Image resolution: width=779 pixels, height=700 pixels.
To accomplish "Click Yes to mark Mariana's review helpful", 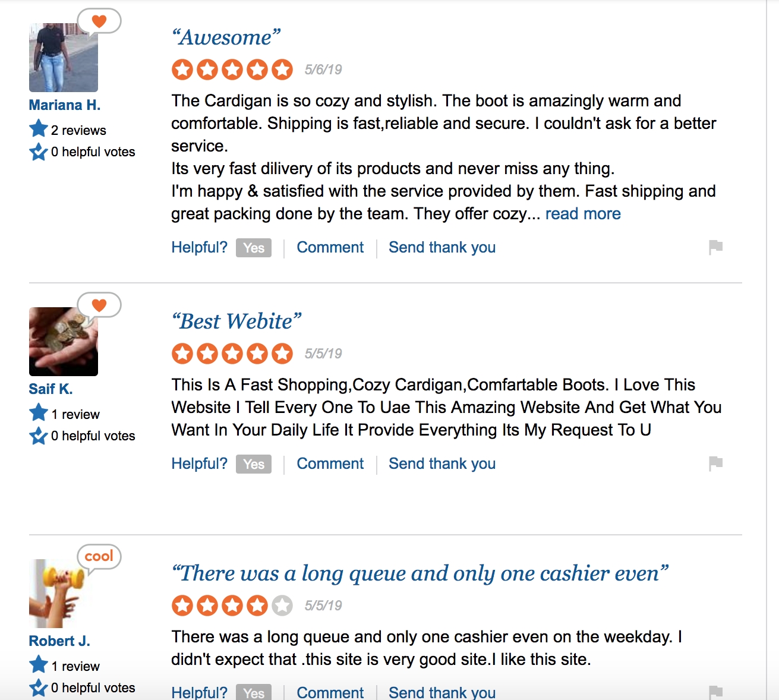I will point(253,248).
